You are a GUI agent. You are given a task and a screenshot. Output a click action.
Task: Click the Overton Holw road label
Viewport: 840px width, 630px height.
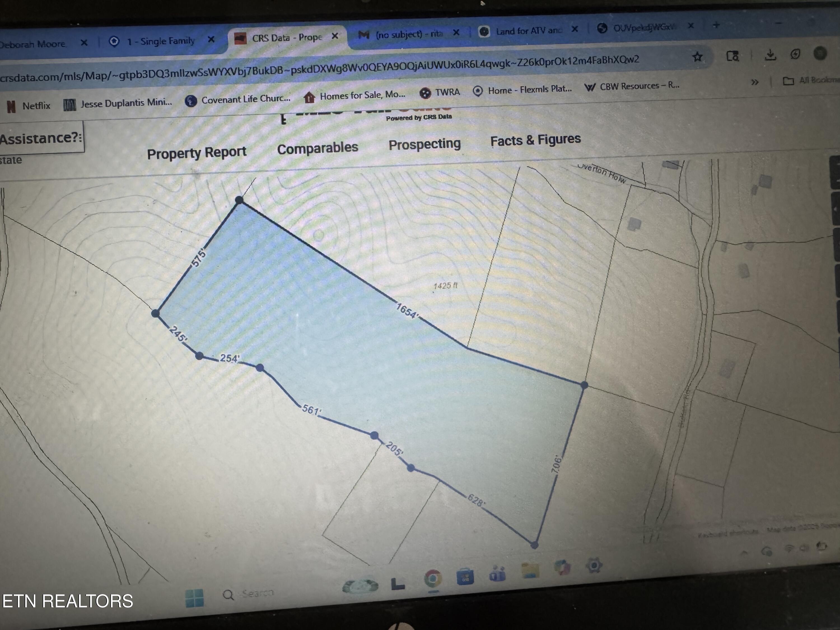pyautogui.click(x=601, y=173)
